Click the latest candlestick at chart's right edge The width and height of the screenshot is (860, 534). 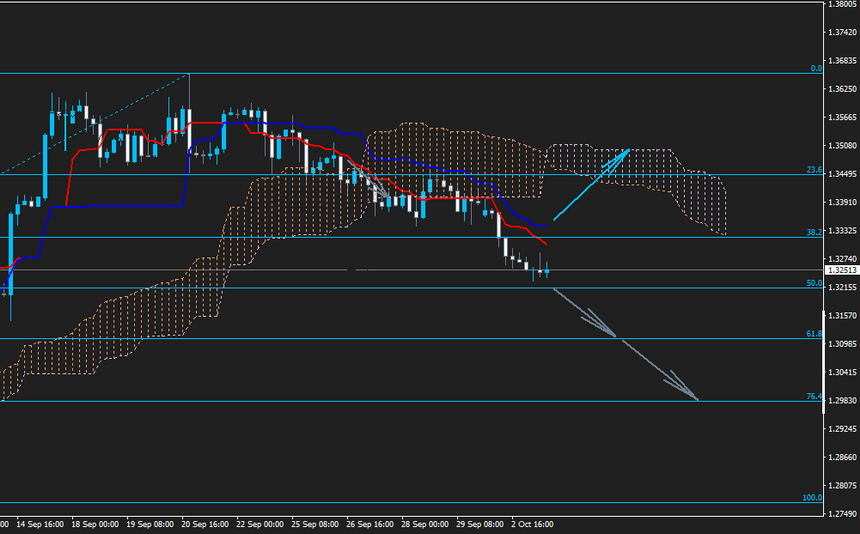(547, 270)
